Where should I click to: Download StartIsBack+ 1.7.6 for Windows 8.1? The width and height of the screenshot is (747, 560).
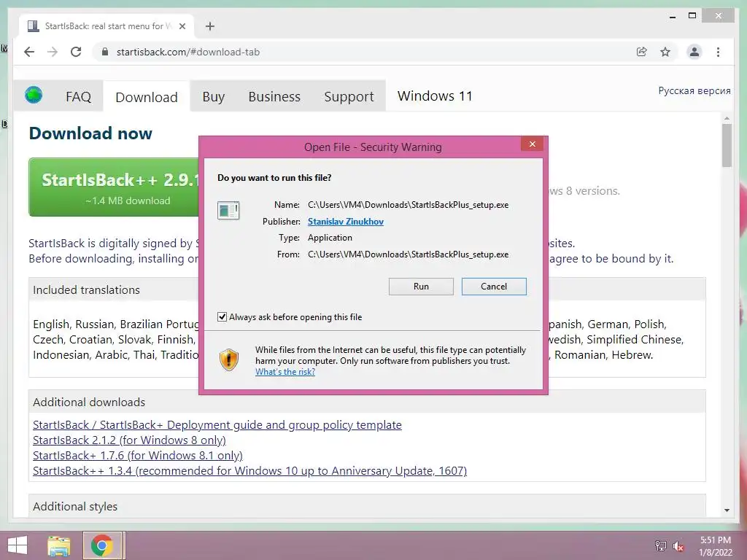pos(138,455)
